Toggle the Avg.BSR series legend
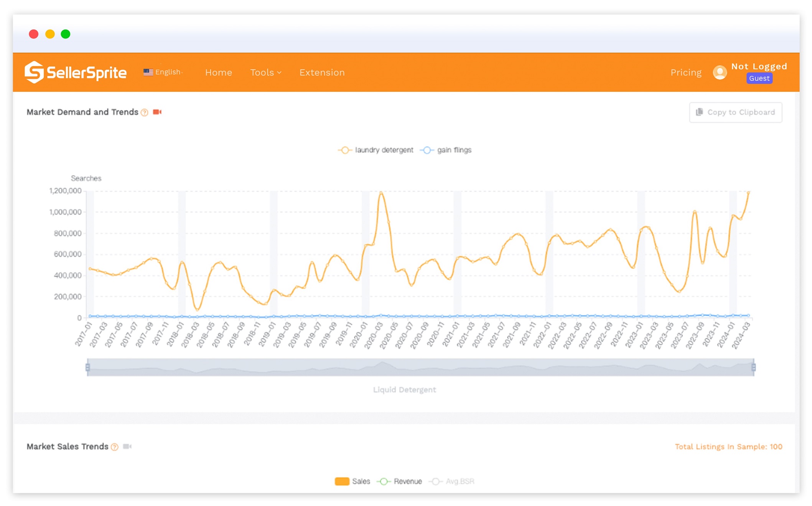The width and height of the screenshot is (812, 506). click(451, 481)
